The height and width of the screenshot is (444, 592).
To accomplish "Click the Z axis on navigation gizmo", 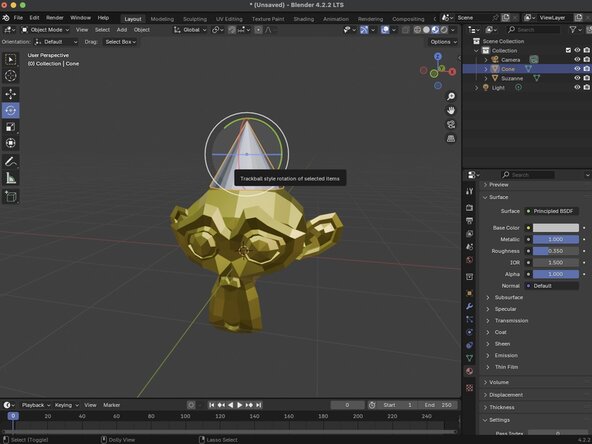I will [438, 57].
